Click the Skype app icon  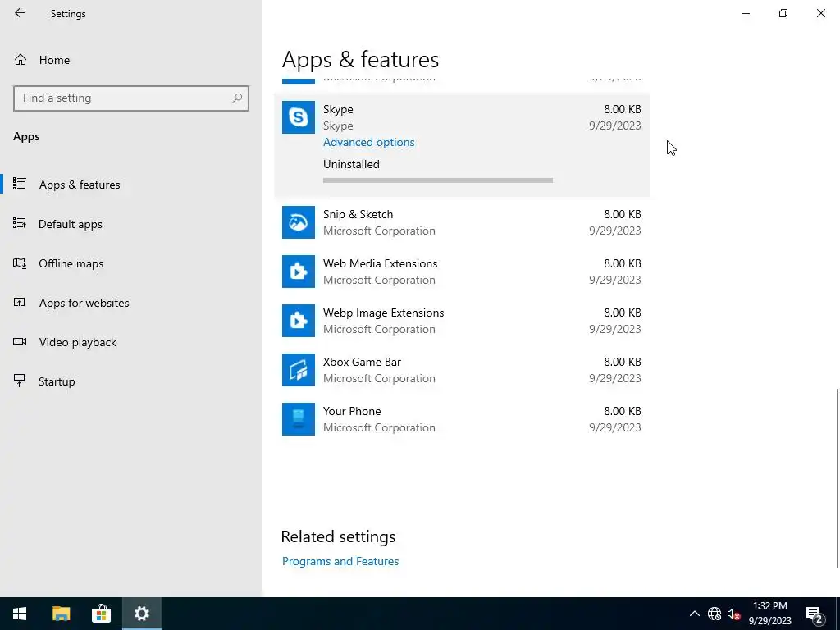coord(299,117)
